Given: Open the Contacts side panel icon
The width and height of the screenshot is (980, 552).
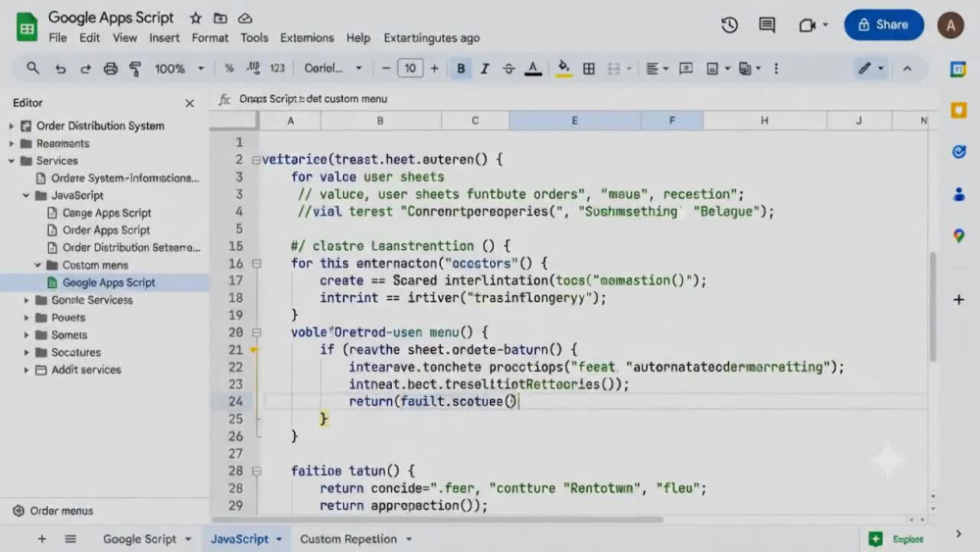Looking at the screenshot, I should tap(958, 194).
